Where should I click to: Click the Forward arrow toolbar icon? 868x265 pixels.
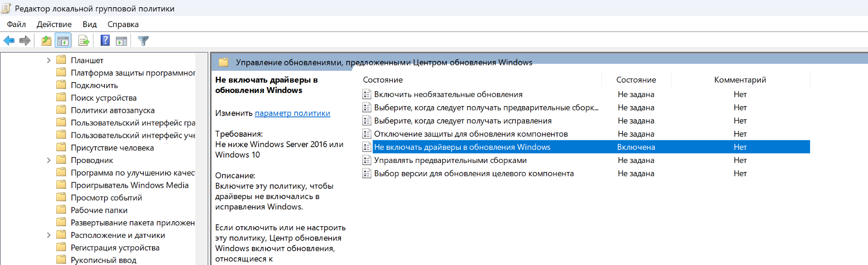[x=25, y=41]
